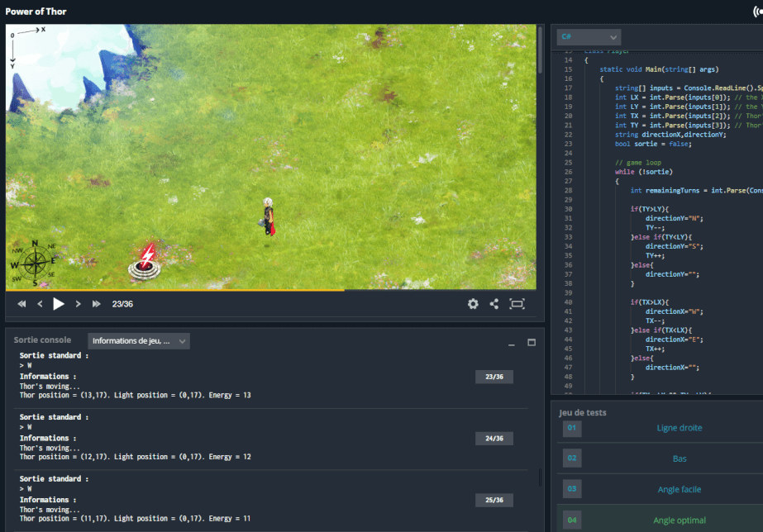Step back one frame in replay
The image size is (763, 532).
tap(40, 304)
